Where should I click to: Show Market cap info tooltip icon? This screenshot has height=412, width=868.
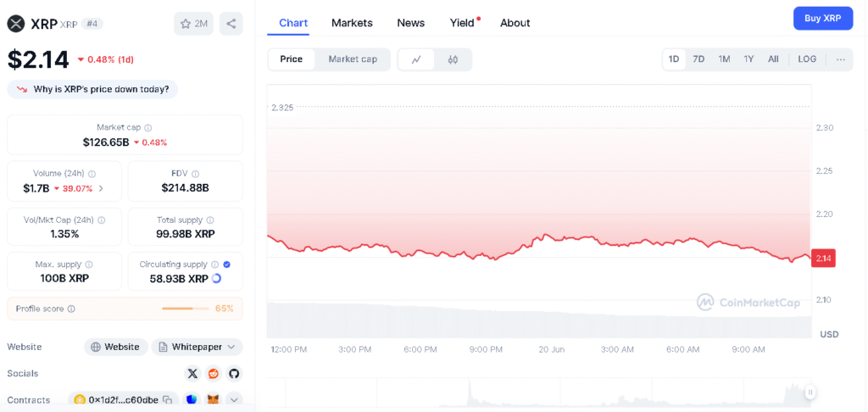[x=148, y=127]
